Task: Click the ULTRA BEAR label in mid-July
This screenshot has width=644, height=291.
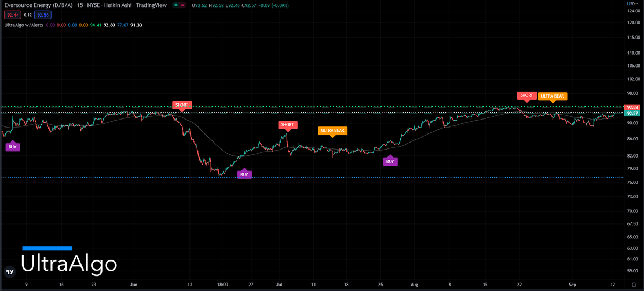Action: point(333,131)
